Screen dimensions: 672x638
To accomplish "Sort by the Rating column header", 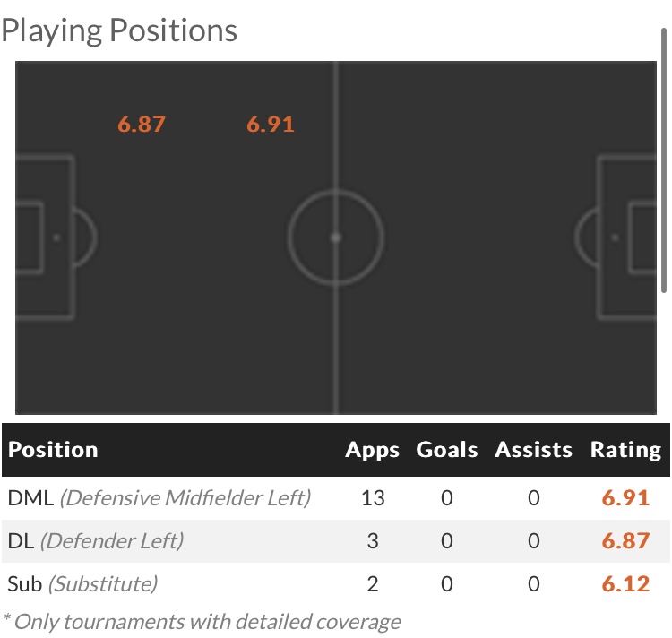I will pos(625,450).
